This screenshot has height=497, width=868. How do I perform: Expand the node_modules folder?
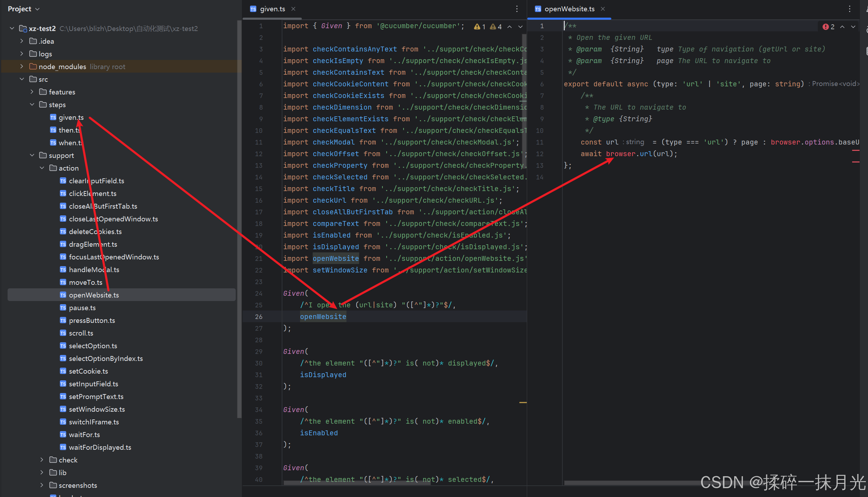pos(22,66)
